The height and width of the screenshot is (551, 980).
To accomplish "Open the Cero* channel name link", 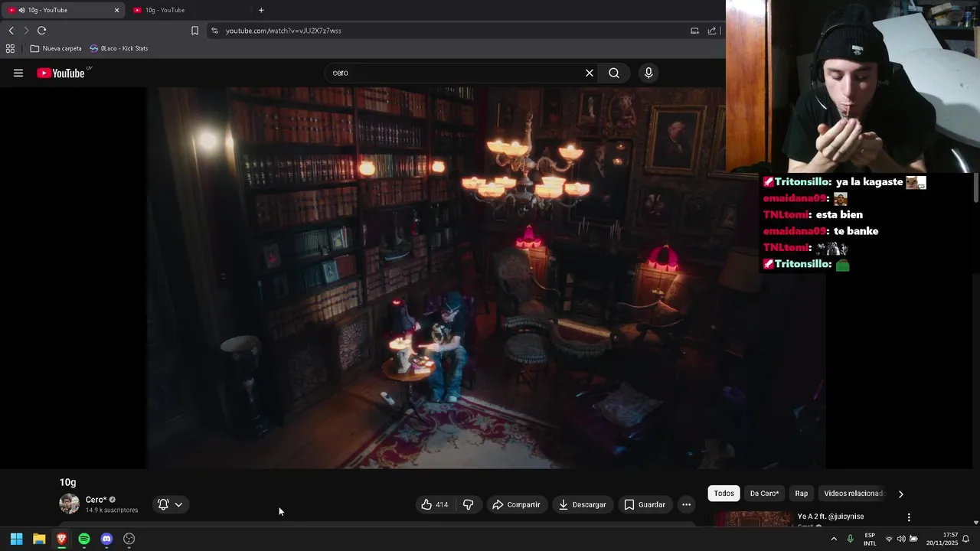I will [x=96, y=500].
